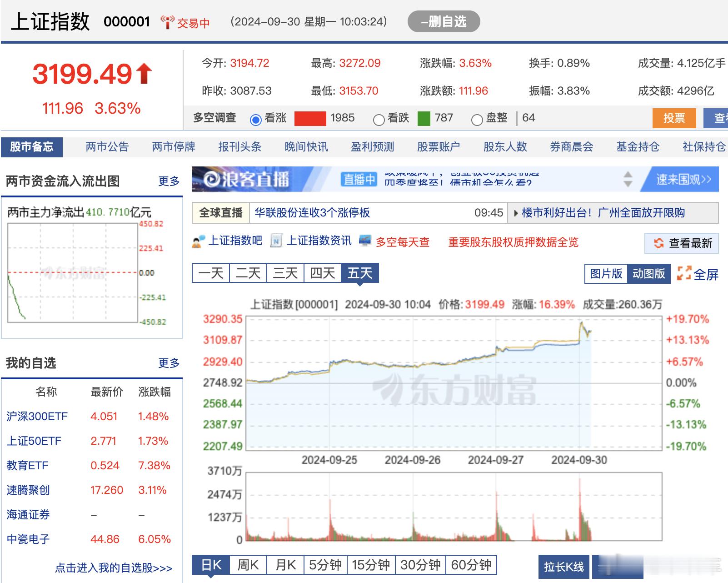Select the 三天 chart range tab

tap(285, 273)
